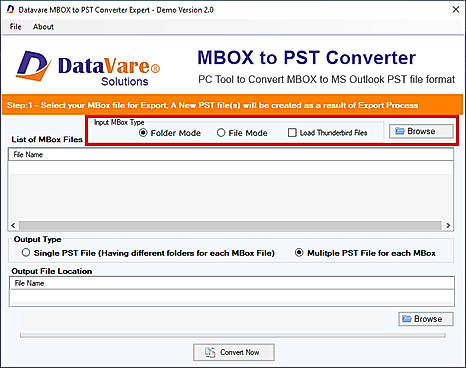Open the File menu
This screenshot has width=466, height=368.
tap(15, 27)
